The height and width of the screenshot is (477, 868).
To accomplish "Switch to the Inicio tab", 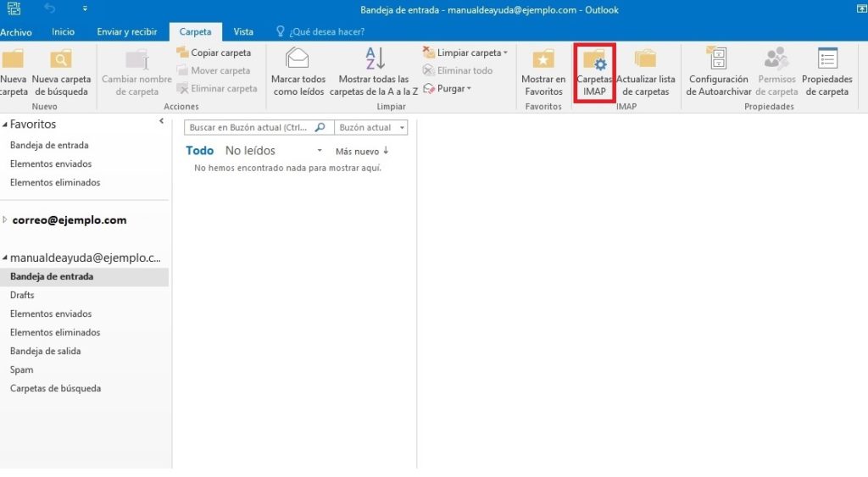I will tap(63, 31).
